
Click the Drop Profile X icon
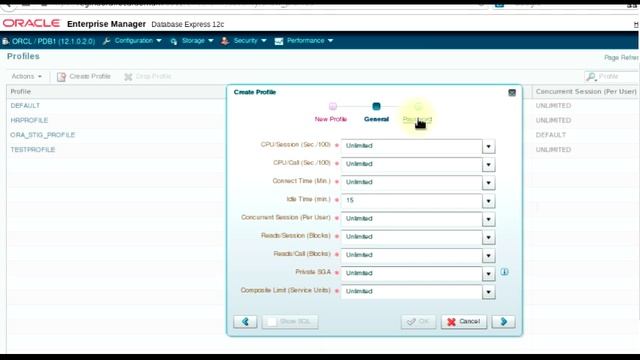coord(128,77)
